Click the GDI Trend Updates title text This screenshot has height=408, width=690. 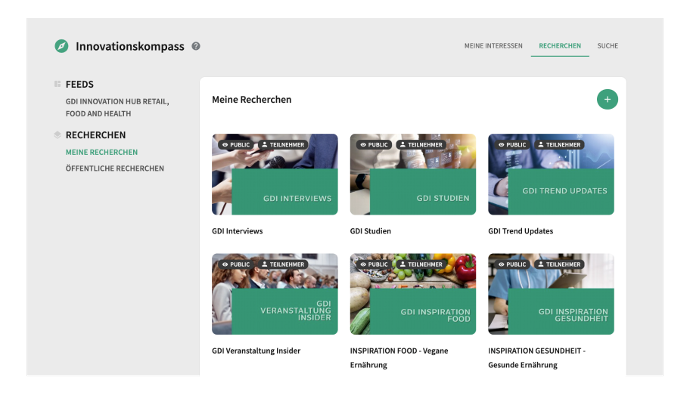point(521,231)
